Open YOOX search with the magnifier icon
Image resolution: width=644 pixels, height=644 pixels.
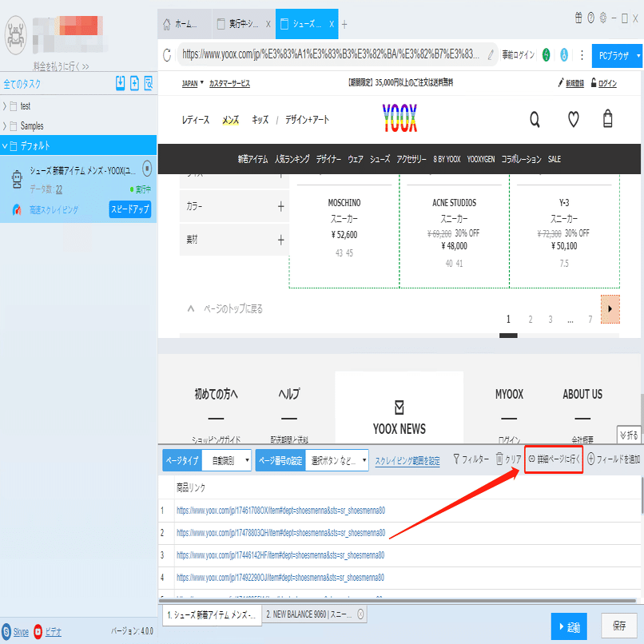(535, 118)
